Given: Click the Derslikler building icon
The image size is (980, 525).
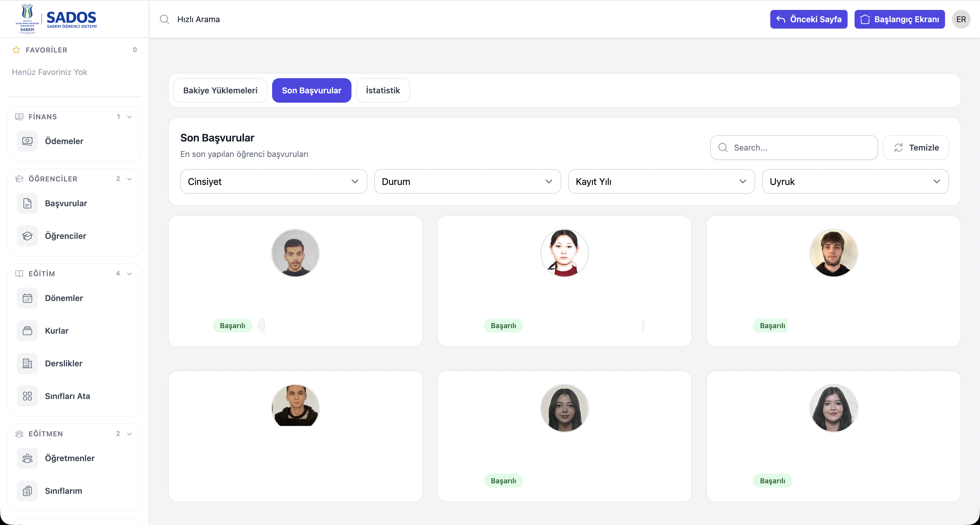Looking at the screenshot, I should click(x=27, y=363).
